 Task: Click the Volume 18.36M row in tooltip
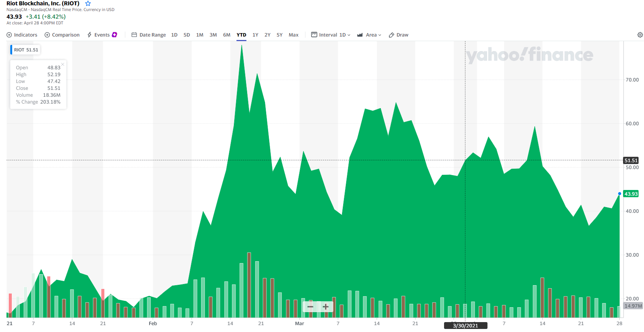pyautogui.click(x=38, y=95)
